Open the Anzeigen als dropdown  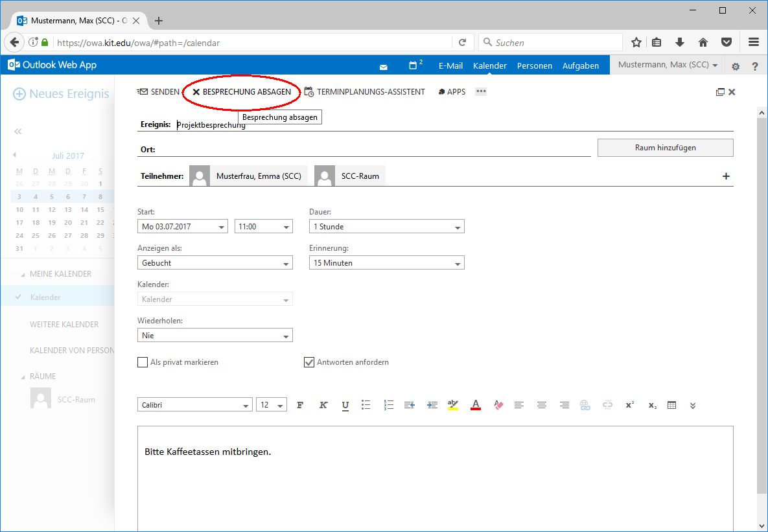click(215, 262)
